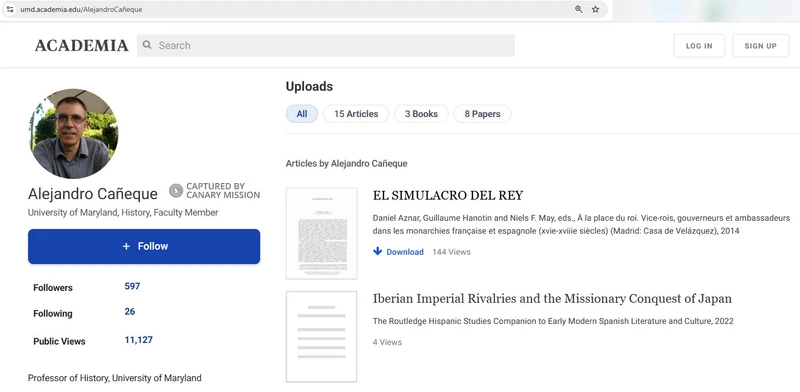This screenshot has height=392, width=800.
Task: Focus the Academia Search field
Action: point(326,45)
